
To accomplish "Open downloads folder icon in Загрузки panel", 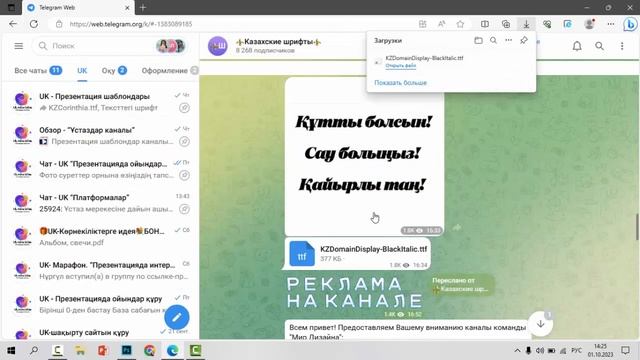I will [x=478, y=40].
